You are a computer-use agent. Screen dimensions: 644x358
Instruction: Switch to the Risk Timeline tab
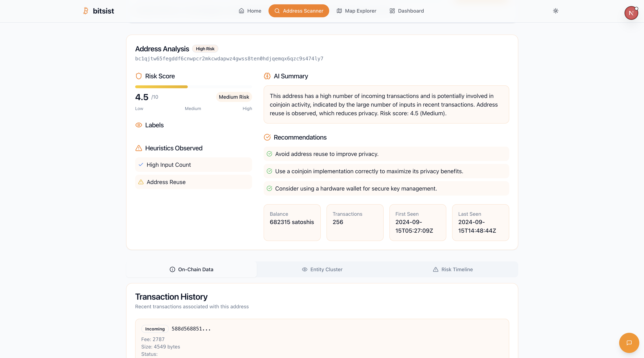tap(453, 269)
